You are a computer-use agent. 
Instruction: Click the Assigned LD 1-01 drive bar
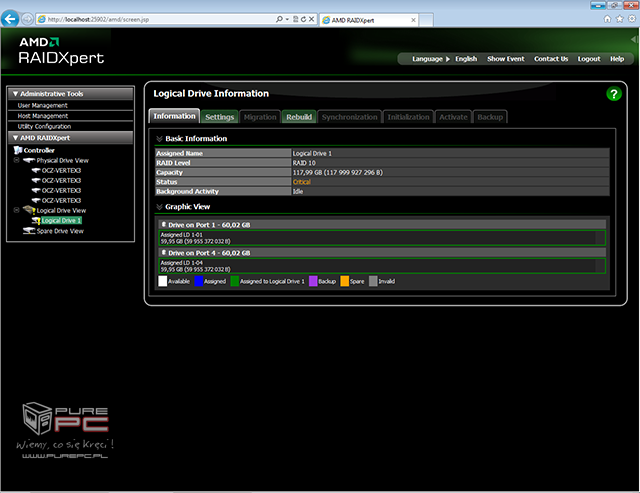click(382, 238)
